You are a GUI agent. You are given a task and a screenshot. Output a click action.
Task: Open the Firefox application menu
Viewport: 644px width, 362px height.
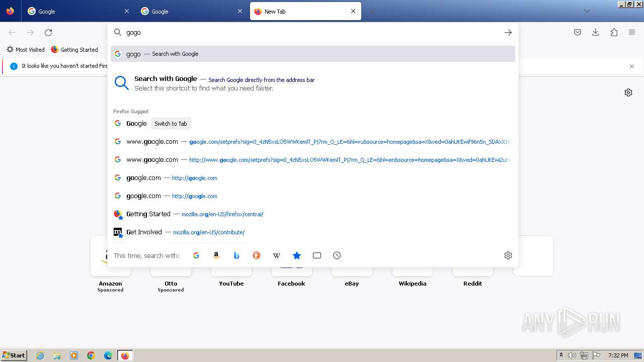pos(632,33)
